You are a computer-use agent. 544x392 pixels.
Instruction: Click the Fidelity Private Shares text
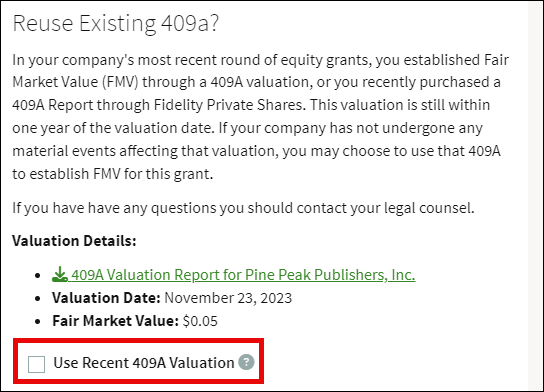[x=230, y=105]
